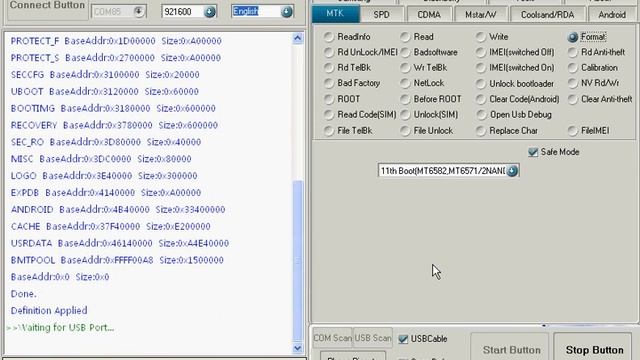
Task: Click the CACHE BaseAddr log line
Action: (111, 227)
